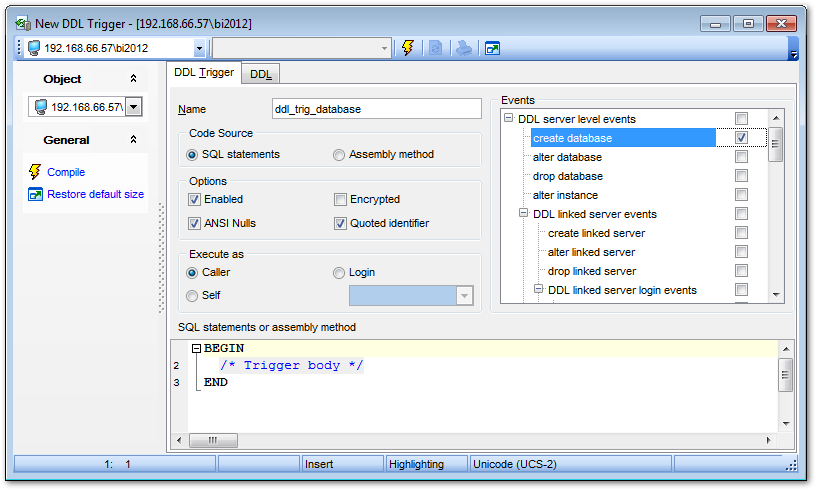Collapse the General panel chevron
The height and width of the screenshot is (490, 816).
[x=133, y=140]
